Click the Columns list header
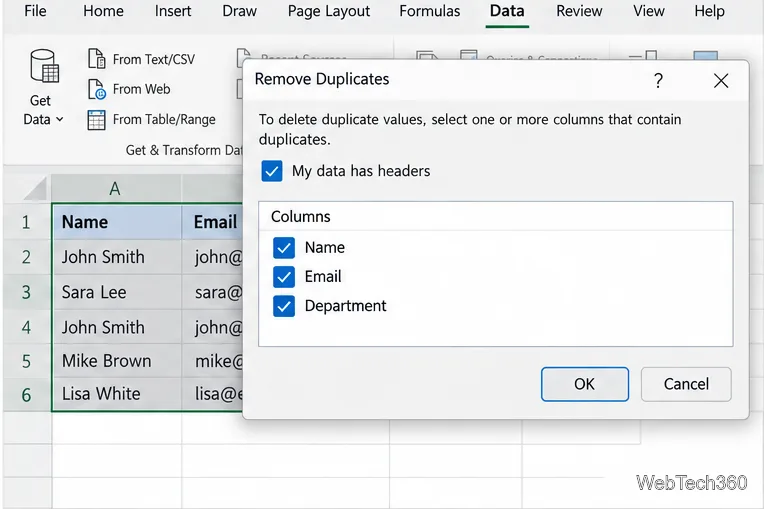 (496, 216)
